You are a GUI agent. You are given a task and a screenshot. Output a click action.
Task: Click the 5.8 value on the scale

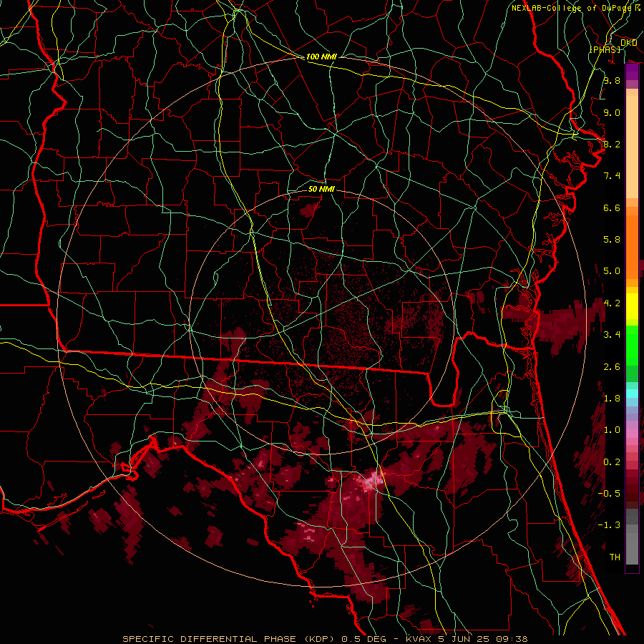click(x=612, y=240)
